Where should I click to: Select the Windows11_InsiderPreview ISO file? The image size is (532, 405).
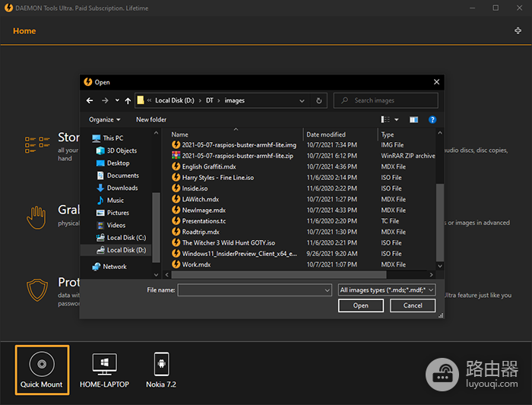pos(234,253)
